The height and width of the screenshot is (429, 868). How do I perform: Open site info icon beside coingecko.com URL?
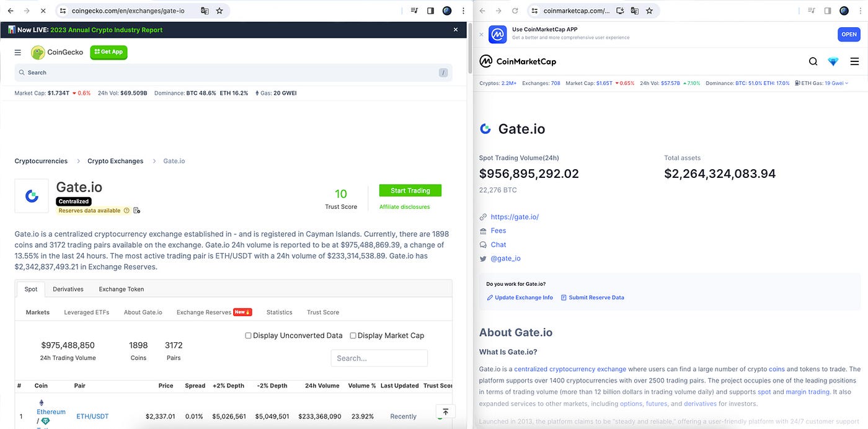63,11
